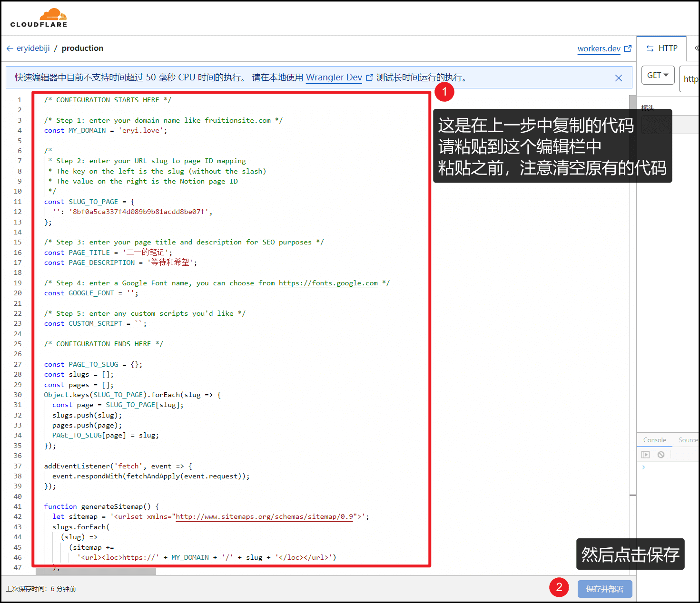Click the CONFIGURATION ENDS HERE comment
Image resolution: width=700 pixels, height=603 pixels.
103,344
